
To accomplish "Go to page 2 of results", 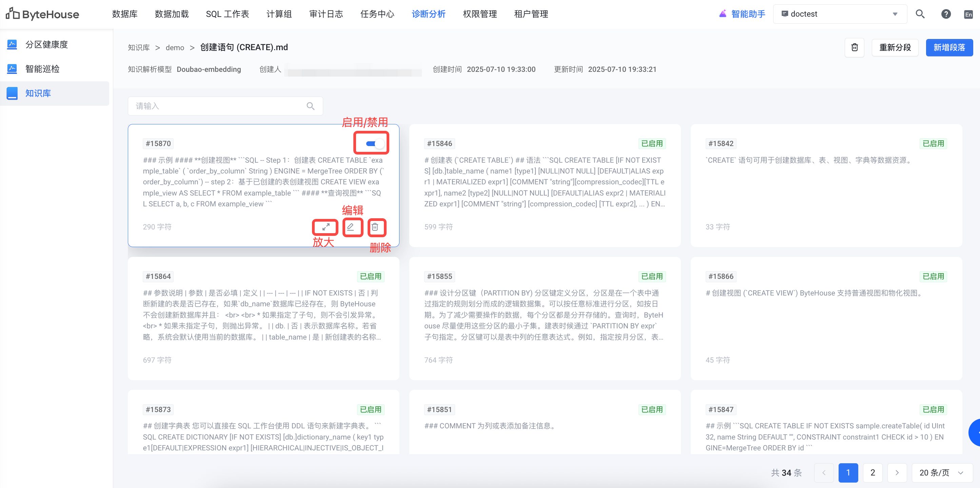I will (x=873, y=472).
